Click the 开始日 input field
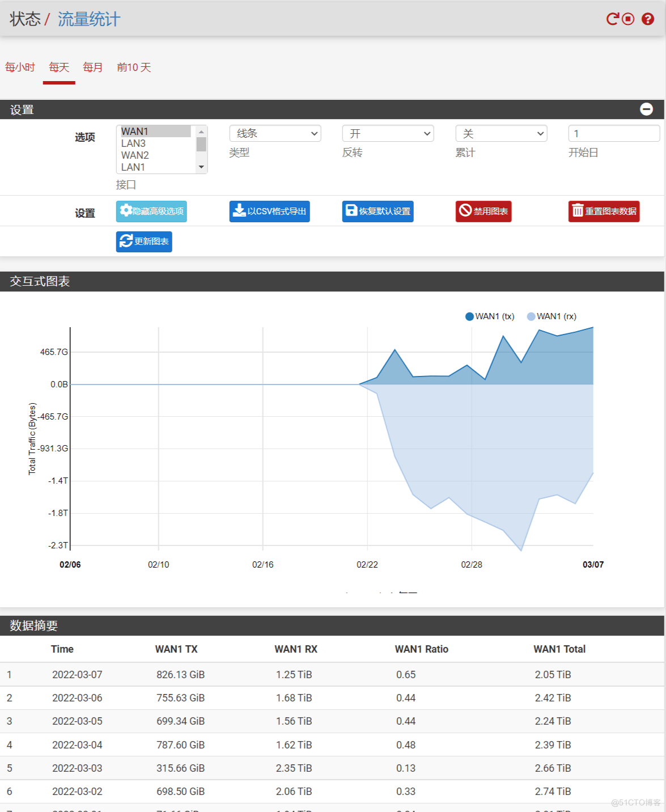This screenshot has width=666, height=812. click(x=614, y=133)
